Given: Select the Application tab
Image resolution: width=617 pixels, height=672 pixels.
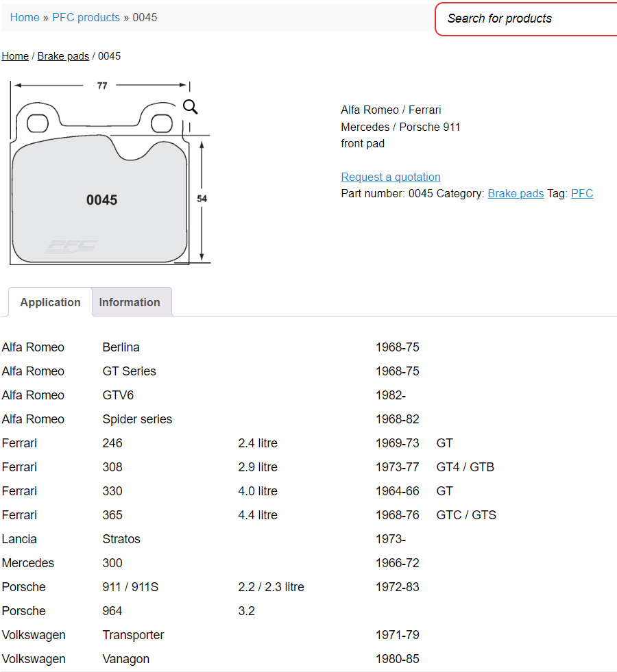Looking at the screenshot, I should (50, 302).
